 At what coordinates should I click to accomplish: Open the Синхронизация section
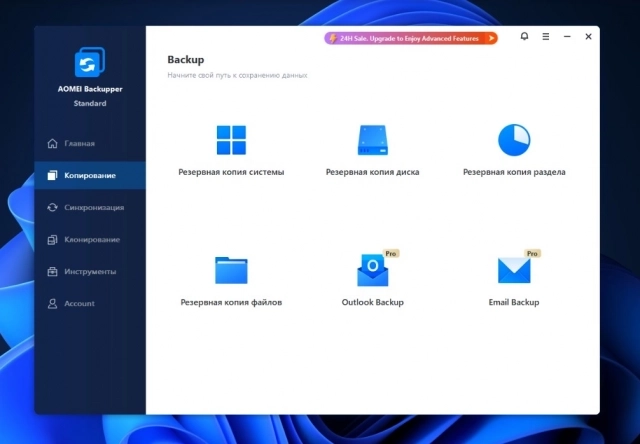(x=93, y=208)
